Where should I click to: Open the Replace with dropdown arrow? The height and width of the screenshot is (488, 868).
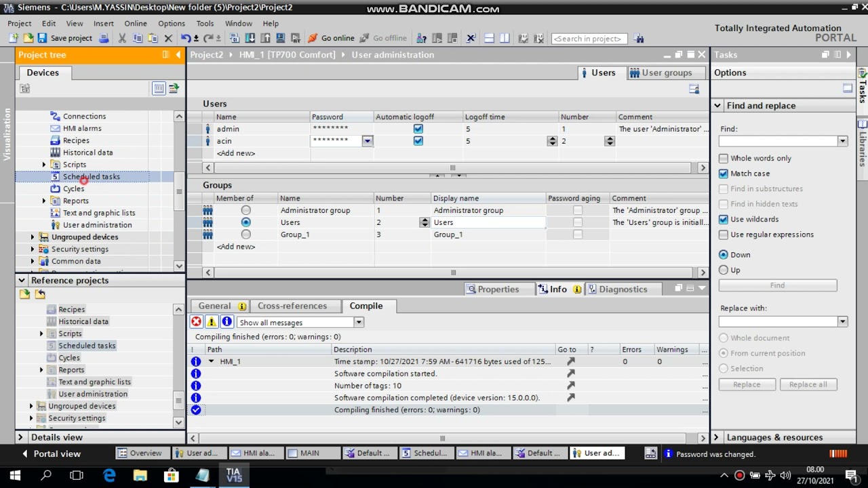point(842,322)
